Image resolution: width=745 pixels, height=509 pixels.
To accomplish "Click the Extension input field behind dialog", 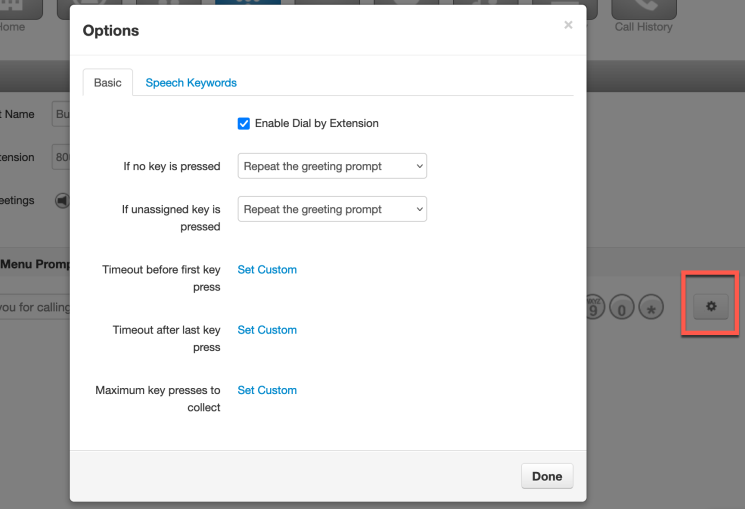I will [61, 157].
